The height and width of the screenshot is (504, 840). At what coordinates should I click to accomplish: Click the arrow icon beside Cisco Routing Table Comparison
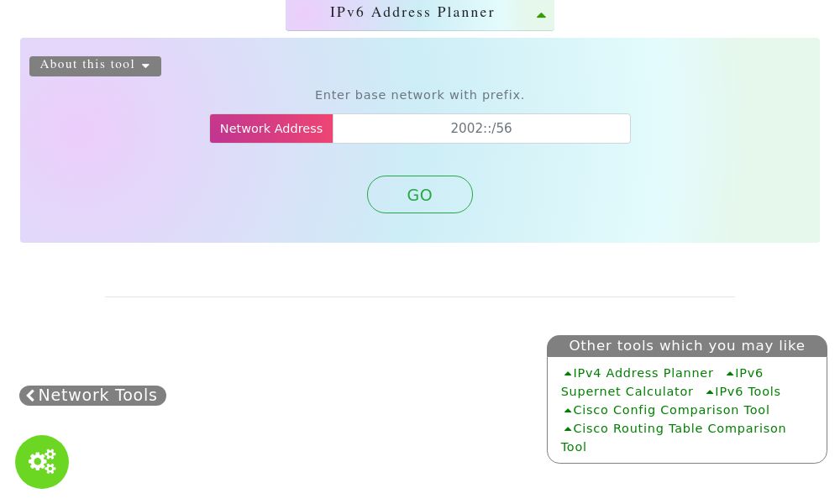568,428
